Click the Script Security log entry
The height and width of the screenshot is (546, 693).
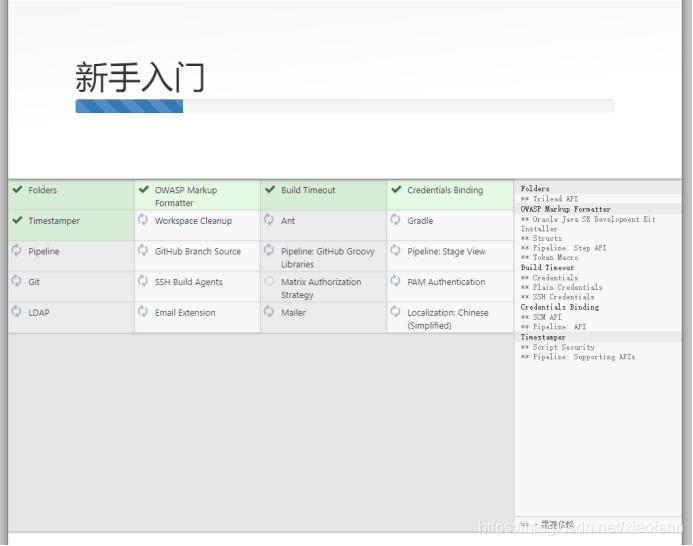point(558,347)
